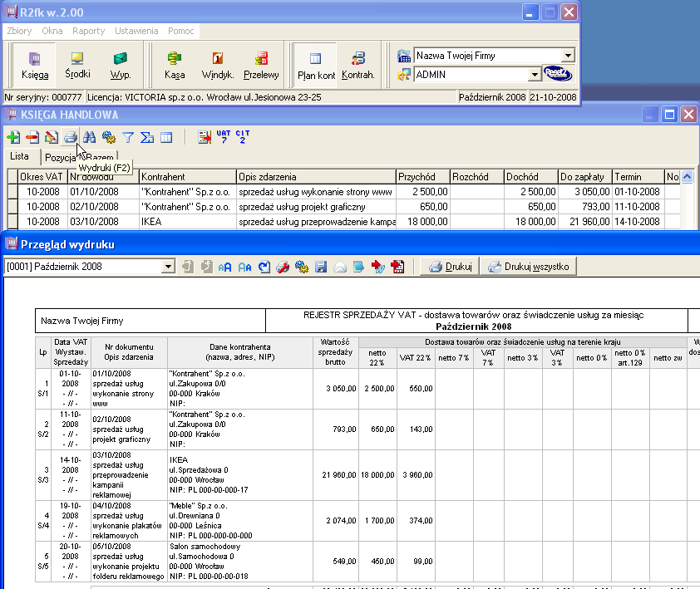Viewport: 700px width, 589px height.
Task: Switch to the Pozycja tab
Action: coord(60,157)
